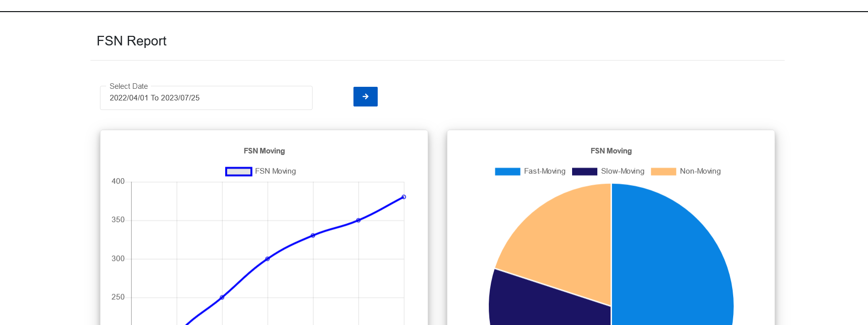Screen dimensions: 868x325
Task: Click the blue-outlined FSN Moving legend box
Action: click(x=238, y=172)
